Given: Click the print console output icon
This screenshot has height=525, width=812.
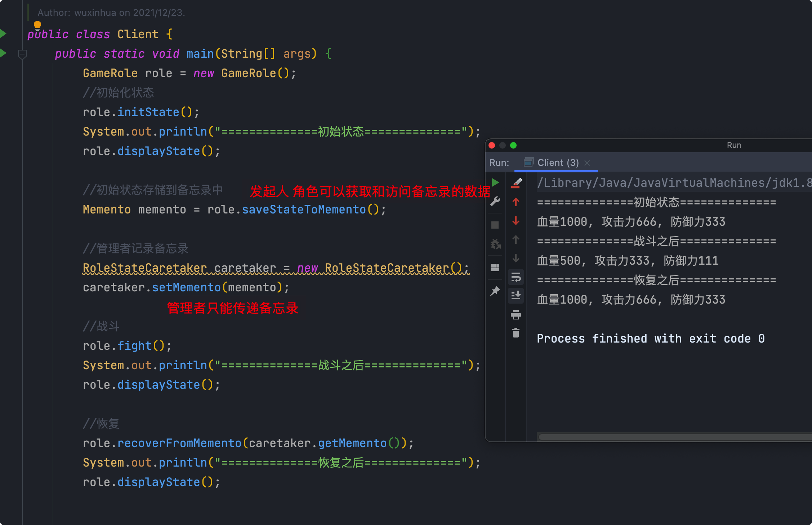Looking at the screenshot, I should [516, 315].
